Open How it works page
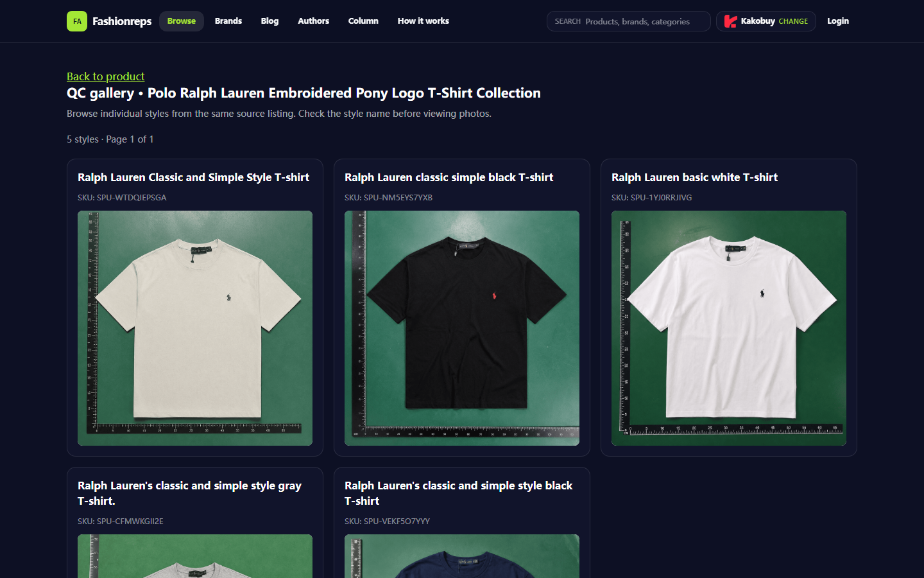The image size is (924, 578). tap(424, 21)
